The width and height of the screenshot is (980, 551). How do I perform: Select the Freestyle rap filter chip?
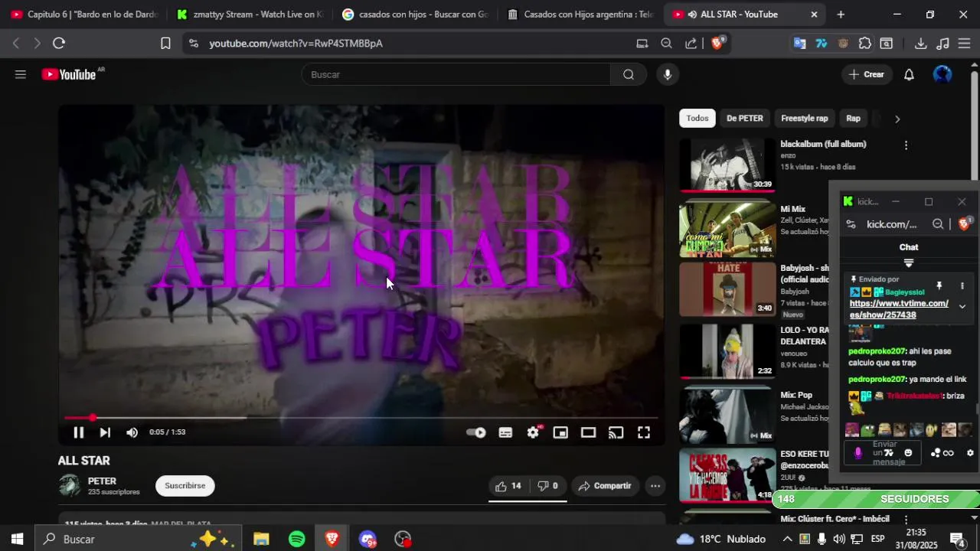(x=805, y=119)
